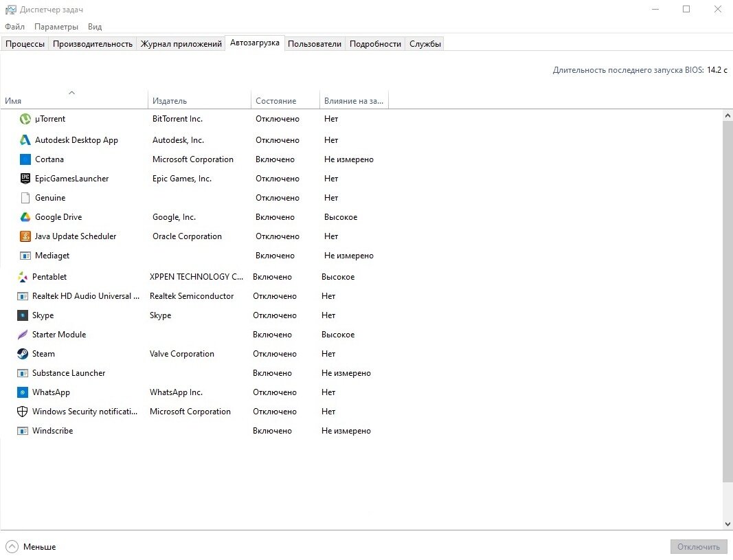This screenshot has height=560, width=733.
Task: Click the Task Manager title bar icon
Action: coord(10,10)
